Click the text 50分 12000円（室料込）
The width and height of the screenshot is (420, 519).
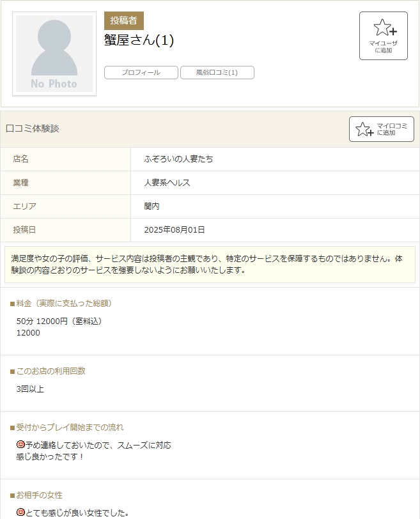coord(59,321)
